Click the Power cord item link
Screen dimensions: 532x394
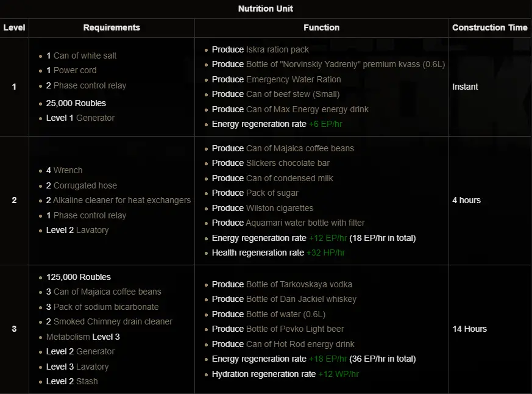click(75, 70)
